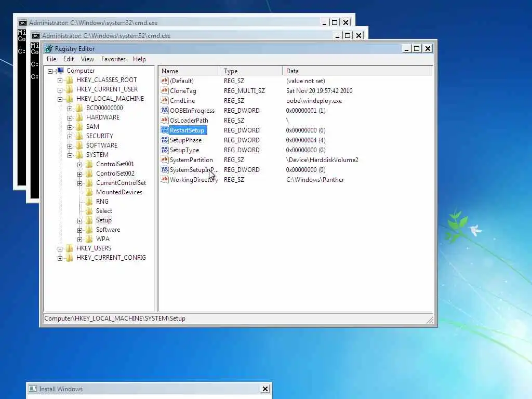Viewport: 532px width, 399px height.
Task: Click the HARDWARE folder icon
Action: [x=79, y=117]
